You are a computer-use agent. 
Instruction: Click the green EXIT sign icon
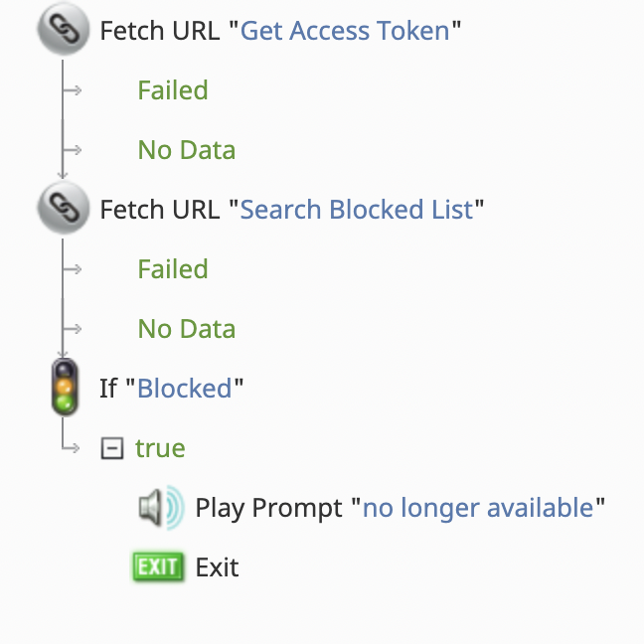pyautogui.click(x=158, y=567)
